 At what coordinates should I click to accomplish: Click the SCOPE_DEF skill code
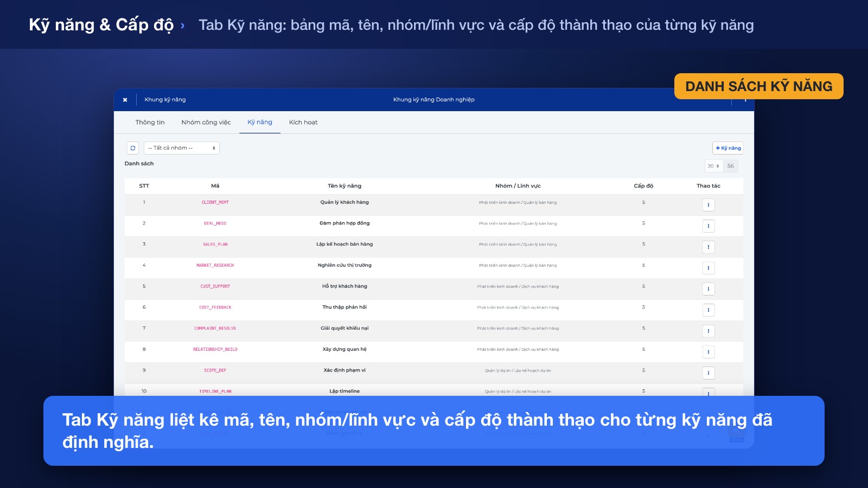click(x=215, y=370)
